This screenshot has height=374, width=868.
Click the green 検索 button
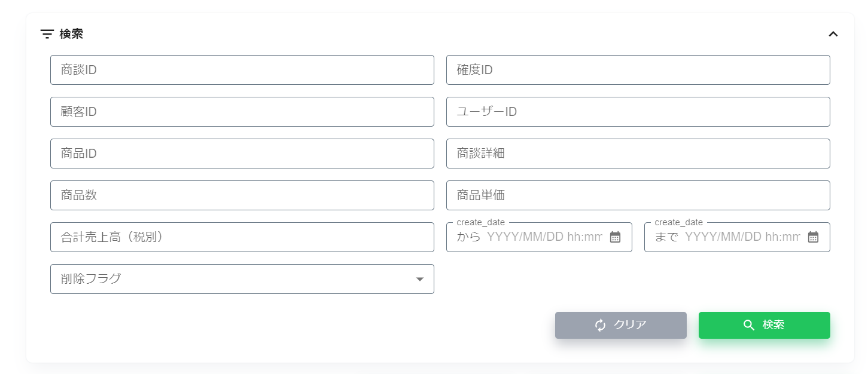pyautogui.click(x=765, y=325)
